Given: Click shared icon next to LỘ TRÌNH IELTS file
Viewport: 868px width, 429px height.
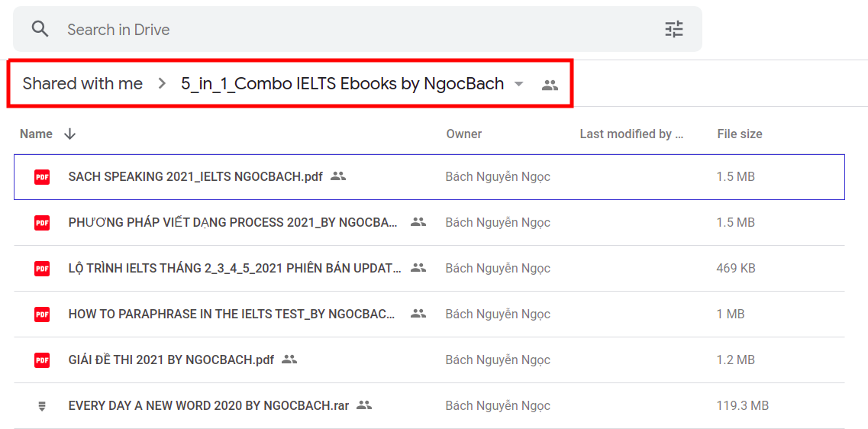Looking at the screenshot, I should [x=418, y=267].
